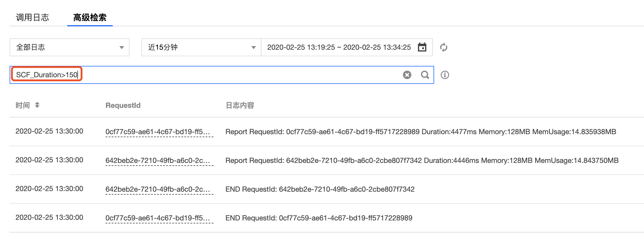Sort logs by 时间 column arrows
This screenshot has height=233, width=644.
[37, 105]
